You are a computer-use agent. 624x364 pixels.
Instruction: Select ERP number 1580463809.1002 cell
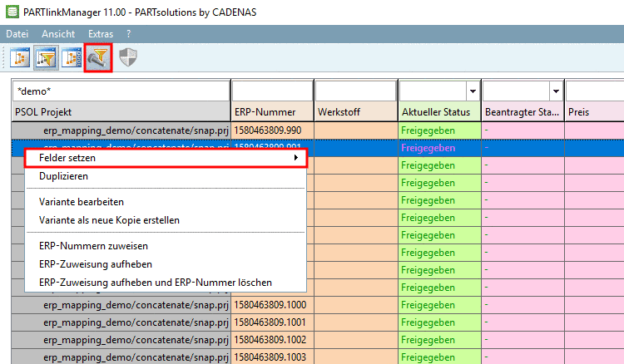tap(272, 340)
